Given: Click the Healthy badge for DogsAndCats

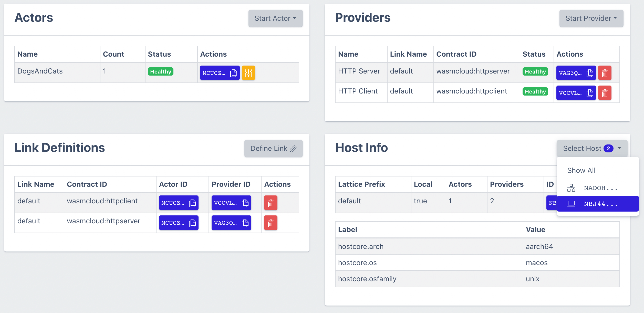Looking at the screenshot, I should 160,71.
